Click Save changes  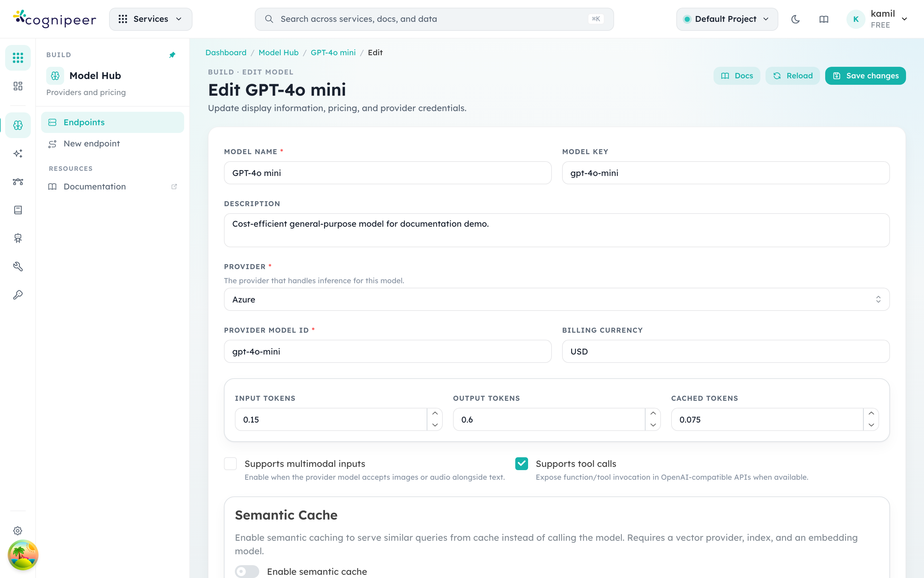pyautogui.click(x=865, y=76)
